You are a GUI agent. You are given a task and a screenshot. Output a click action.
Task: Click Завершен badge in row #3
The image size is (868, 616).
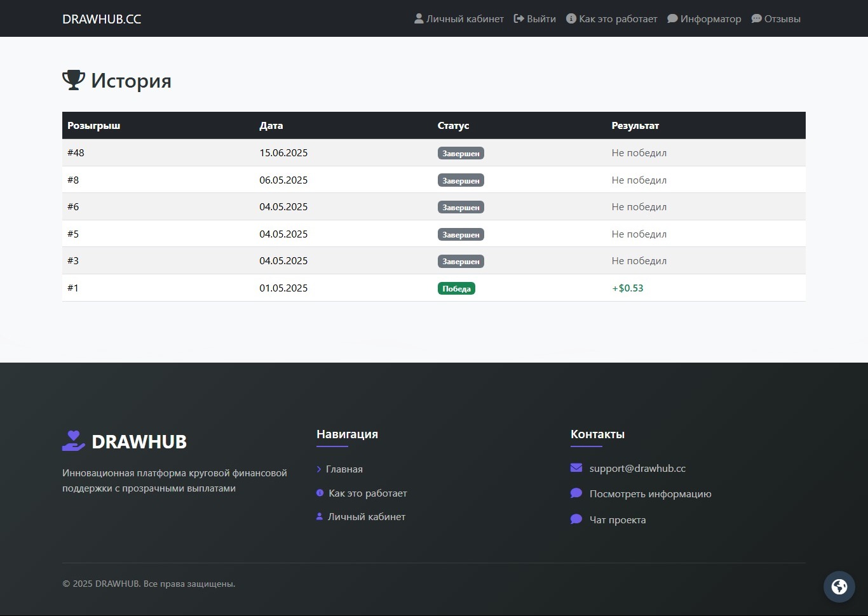(x=461, y=261)
